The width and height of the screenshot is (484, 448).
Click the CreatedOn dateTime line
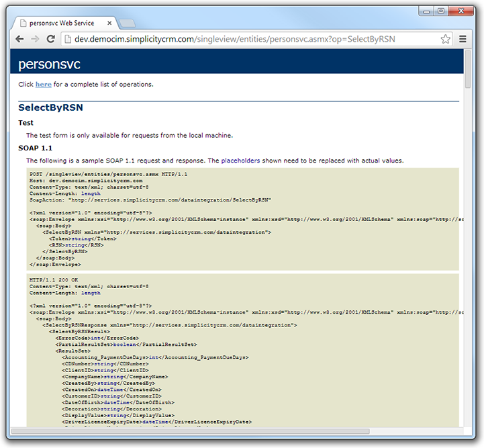tap(111, 390)
